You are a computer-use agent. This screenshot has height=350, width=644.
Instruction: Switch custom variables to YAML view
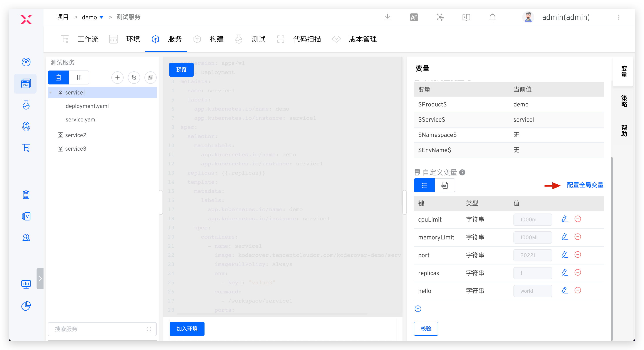(x=444, y=185)
